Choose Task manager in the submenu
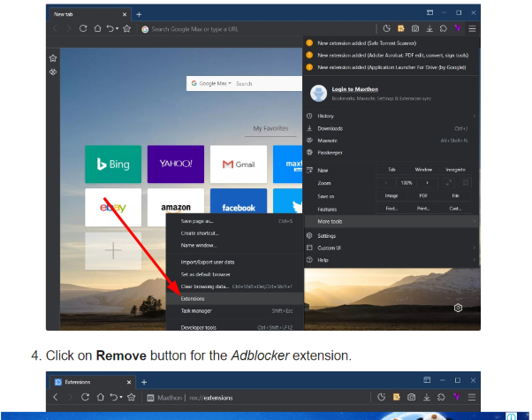 coord(196,311)
